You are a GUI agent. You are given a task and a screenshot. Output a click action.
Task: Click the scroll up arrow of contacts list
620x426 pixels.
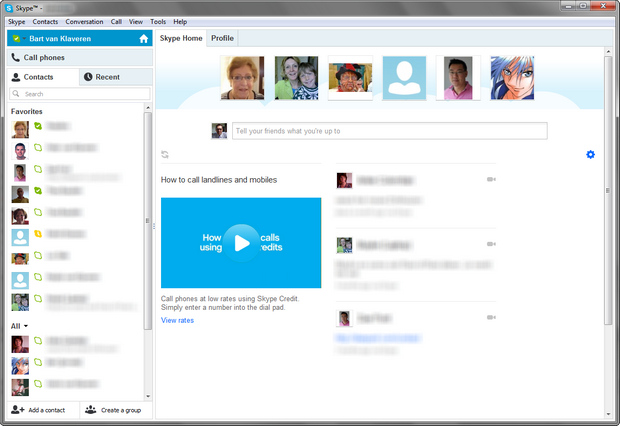pos(148,108)
